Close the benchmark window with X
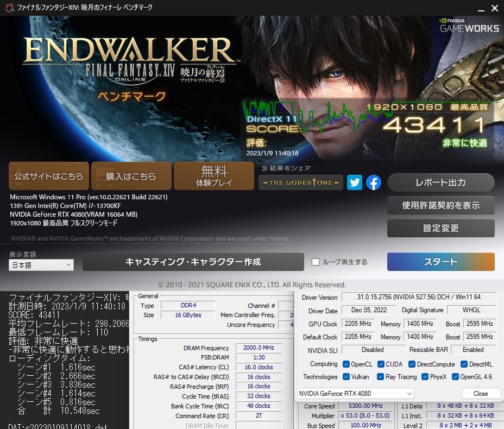Screen dimensions: 504x429 pos(495,8)
